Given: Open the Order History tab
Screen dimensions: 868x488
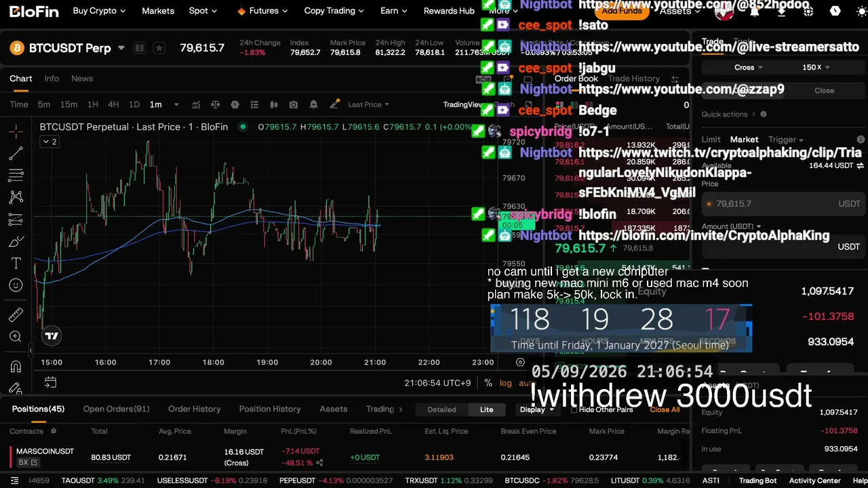Looking at the screenshot, I should pyautogui.click(x=195, y=409).
